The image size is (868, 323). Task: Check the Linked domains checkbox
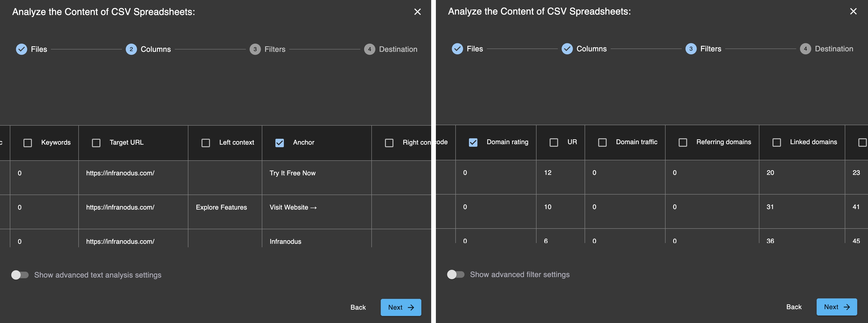point(776,143)
